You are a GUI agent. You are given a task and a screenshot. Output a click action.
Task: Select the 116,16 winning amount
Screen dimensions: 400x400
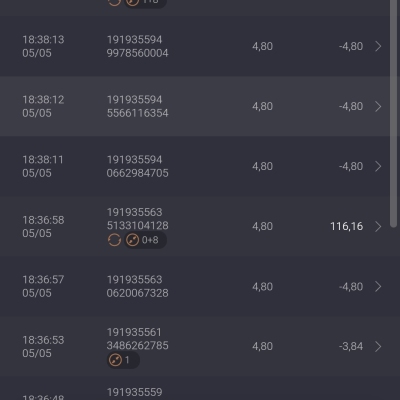click(x=346, y=226)
